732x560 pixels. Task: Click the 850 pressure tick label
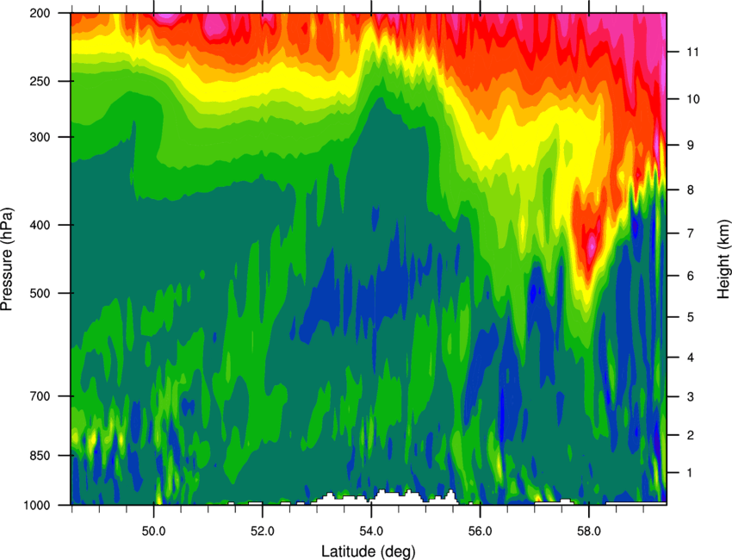tap(40, 456)
